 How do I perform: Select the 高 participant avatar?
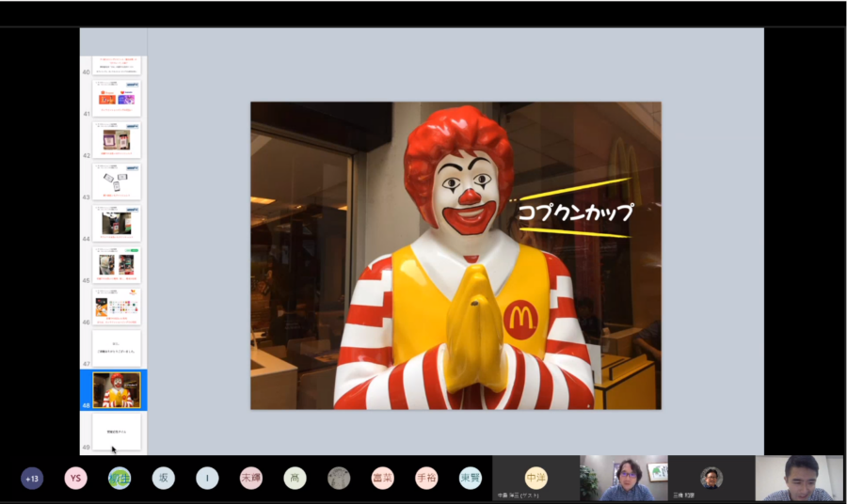point(295,478)
